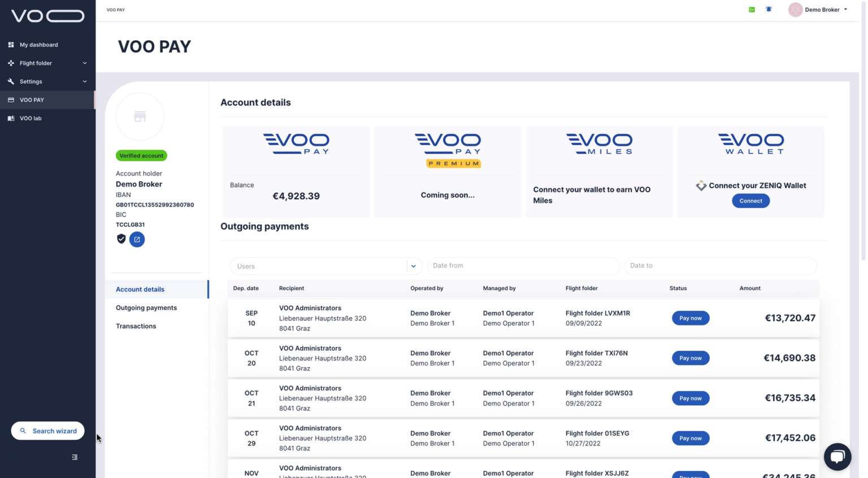Screen dimensions: 868x478
Task: Click the notification bell icon
Action: coord(769,9)
